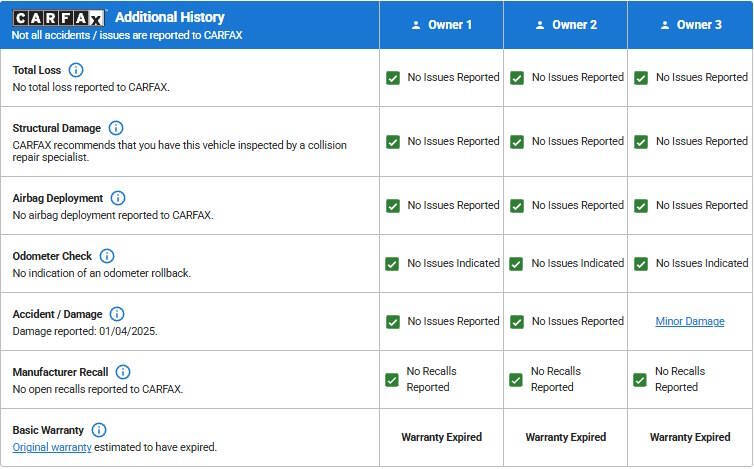Click the Accident / Damage info icon
The image size is (754, 469).
(117, 314)
